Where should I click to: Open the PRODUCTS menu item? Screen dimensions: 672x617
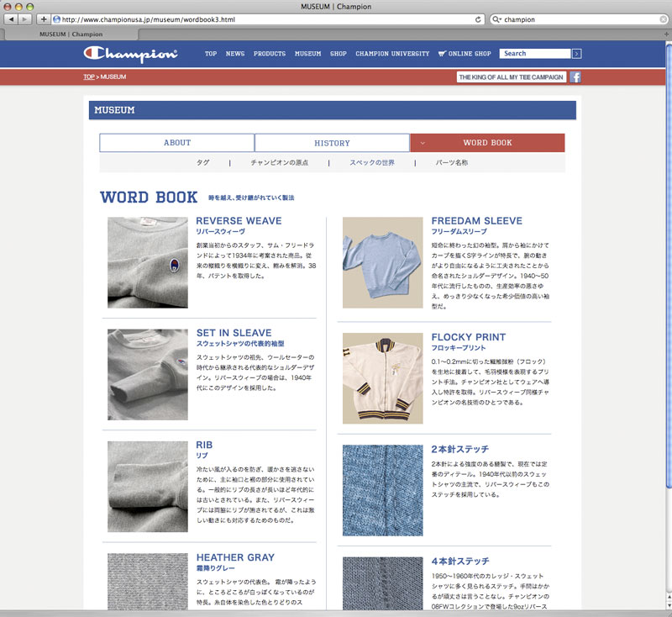point(270,54)
